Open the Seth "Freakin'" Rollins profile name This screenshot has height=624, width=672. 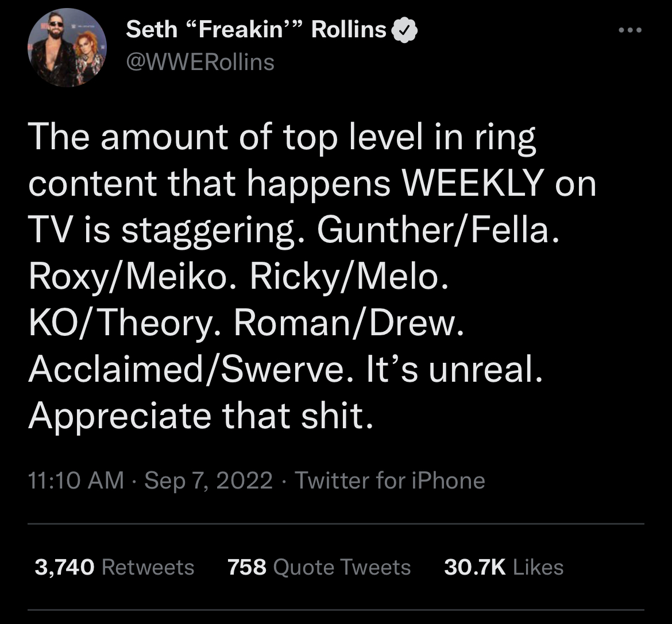(256, 30)
